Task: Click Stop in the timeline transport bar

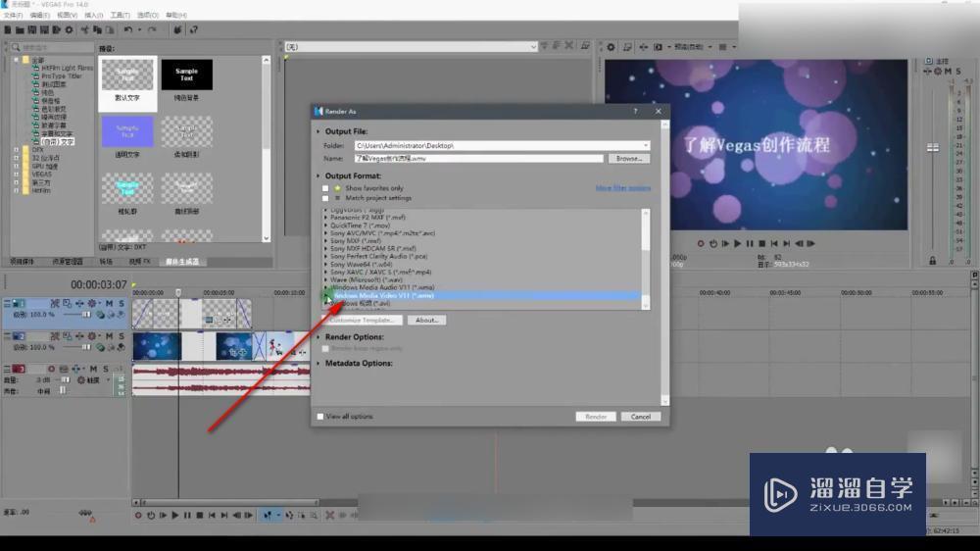Action: coord(199,516)
